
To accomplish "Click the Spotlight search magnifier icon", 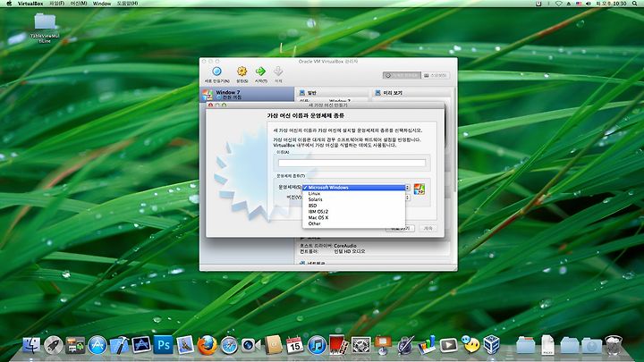I will coord(634,4).
